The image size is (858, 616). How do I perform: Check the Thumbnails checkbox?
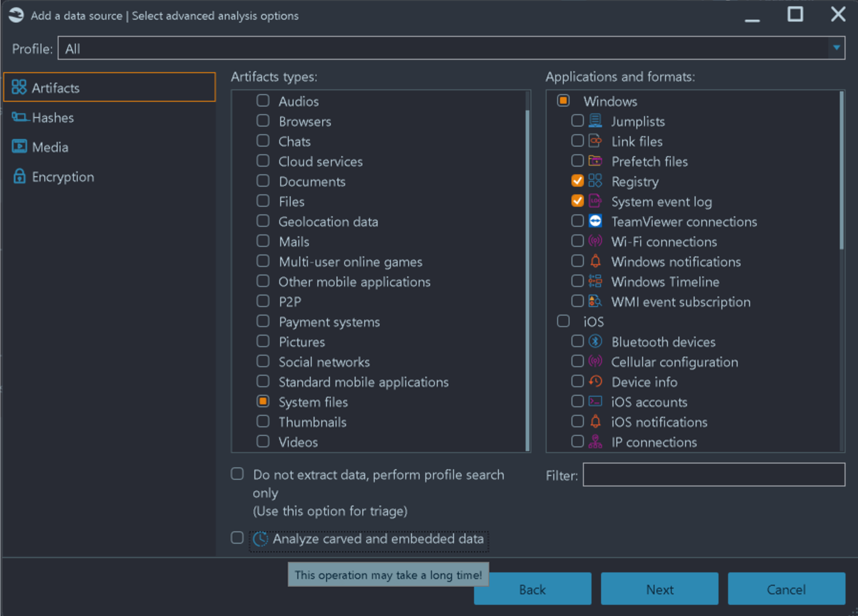coord(263,421)
